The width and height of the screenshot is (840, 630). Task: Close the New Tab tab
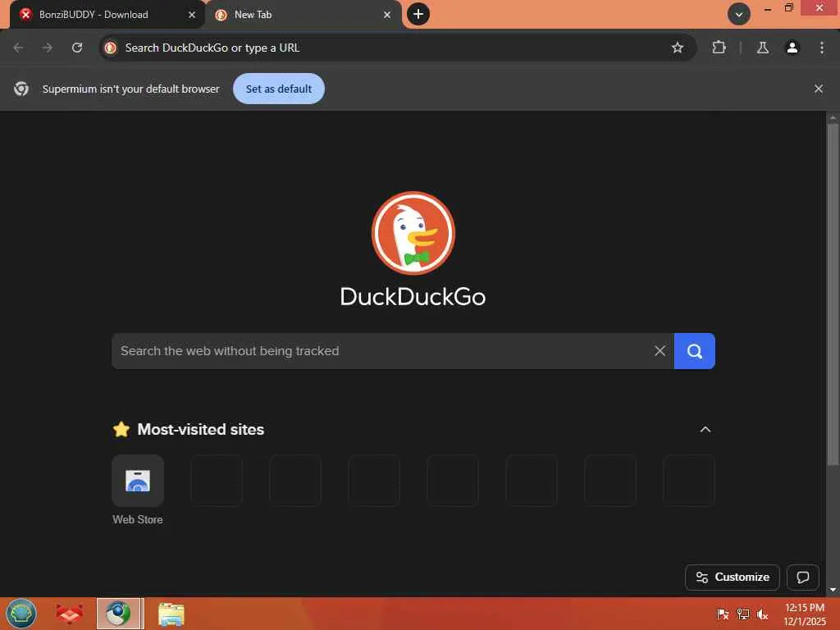(x=387, y=15)
